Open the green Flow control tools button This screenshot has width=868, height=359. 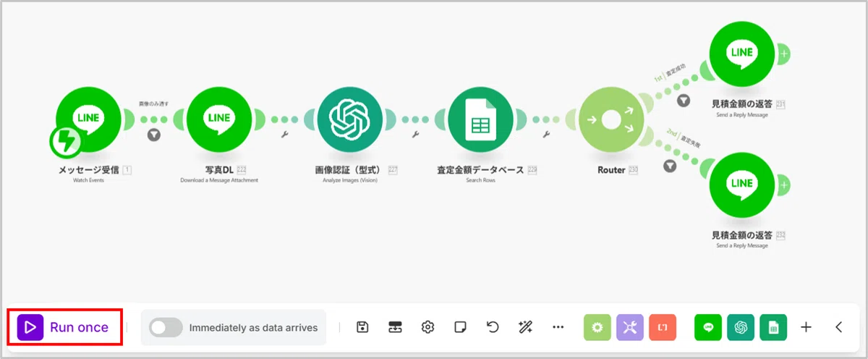tap(597, 327)
